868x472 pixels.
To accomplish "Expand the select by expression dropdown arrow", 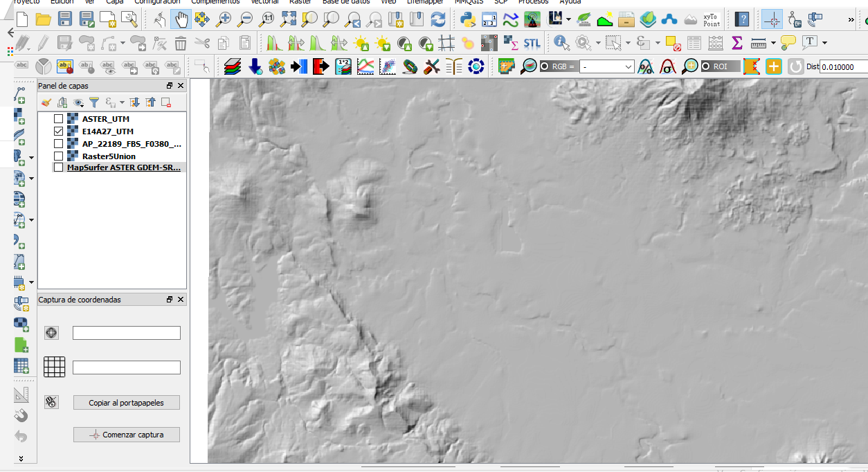I will 658,44.
